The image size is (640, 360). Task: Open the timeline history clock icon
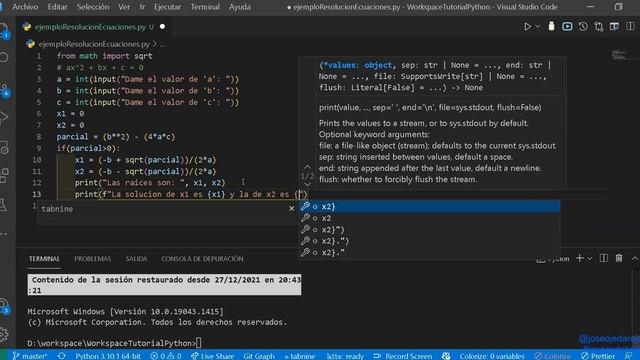pos(583,27)
